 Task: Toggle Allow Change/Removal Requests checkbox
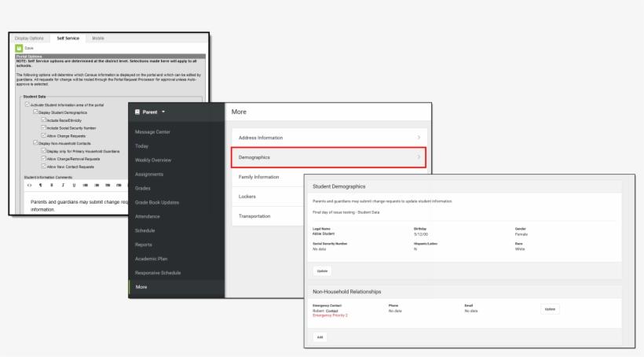(43, 158)
